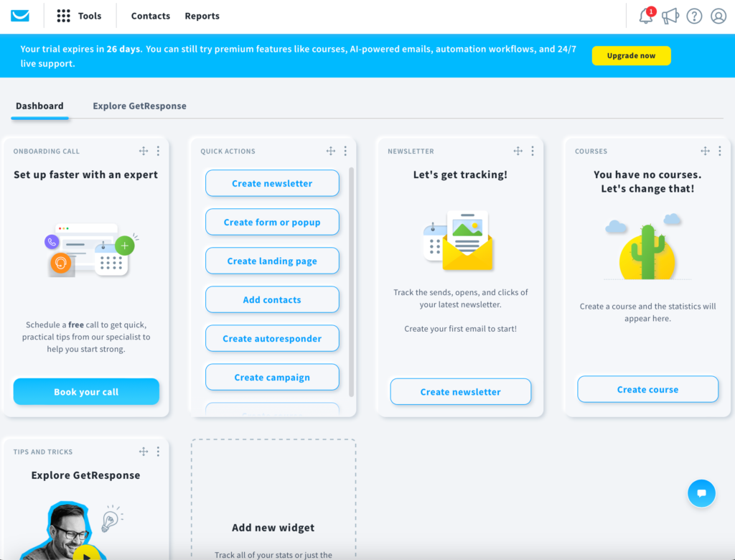Image resolution: width=735 pixels, height=560 pixels.
Task: Open the notifications bell icon
Action: (x=645, y=16)
